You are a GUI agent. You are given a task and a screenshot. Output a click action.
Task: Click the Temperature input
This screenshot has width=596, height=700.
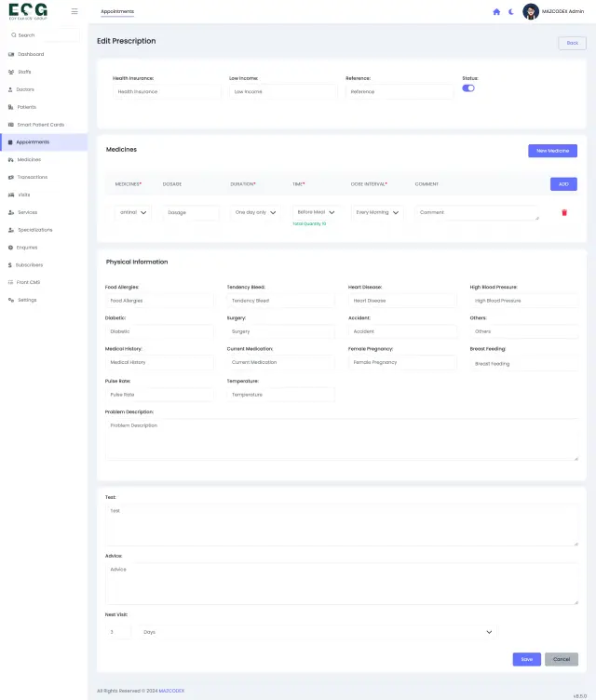click(x=281, y=395)
